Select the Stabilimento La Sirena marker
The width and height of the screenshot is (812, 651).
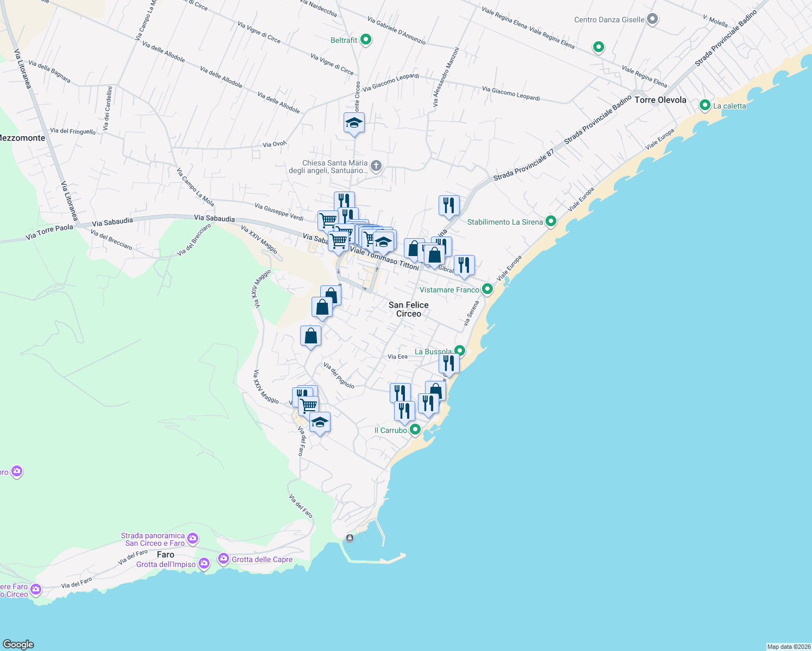(x=551, y=222)
